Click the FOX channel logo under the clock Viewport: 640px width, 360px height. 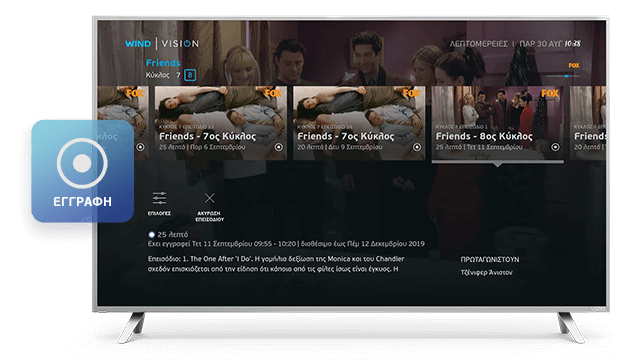coord(574,65)
